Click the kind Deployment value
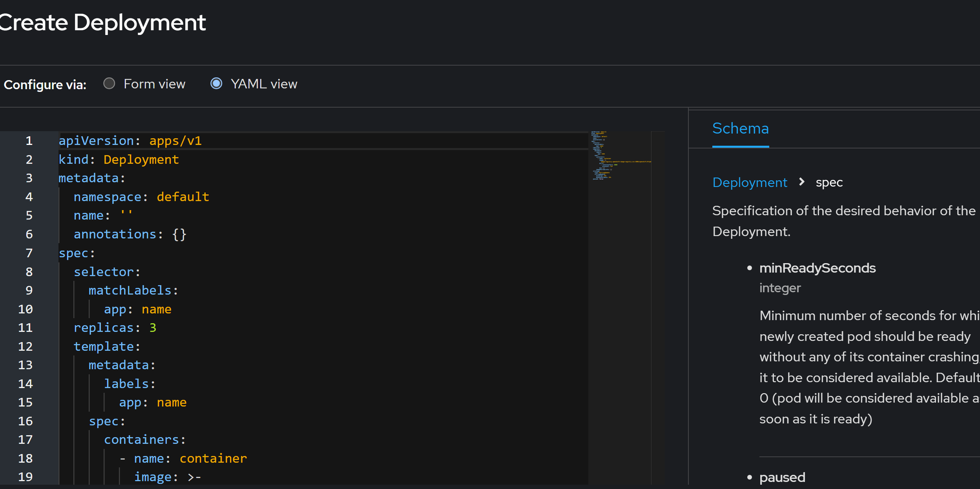Image resolution: width=980 pixels, height=489 pixels. (141, 160)
